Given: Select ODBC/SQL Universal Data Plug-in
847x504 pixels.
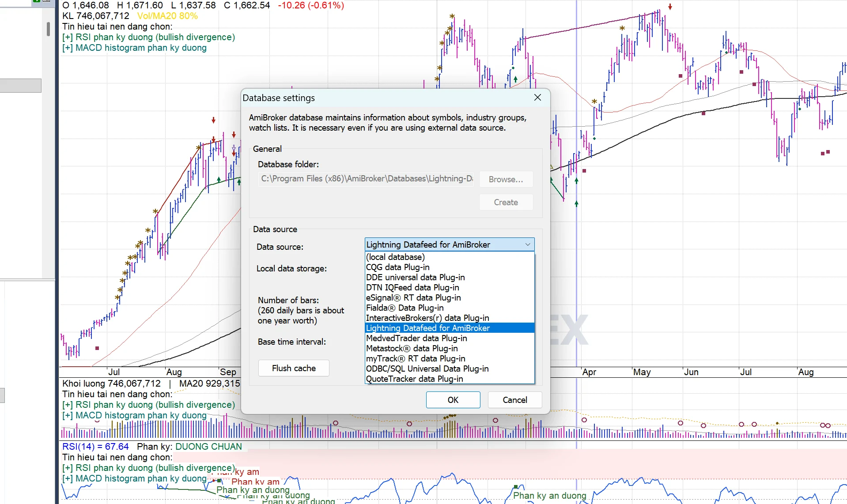Looking at the screenshot, I should pos(450,369).
